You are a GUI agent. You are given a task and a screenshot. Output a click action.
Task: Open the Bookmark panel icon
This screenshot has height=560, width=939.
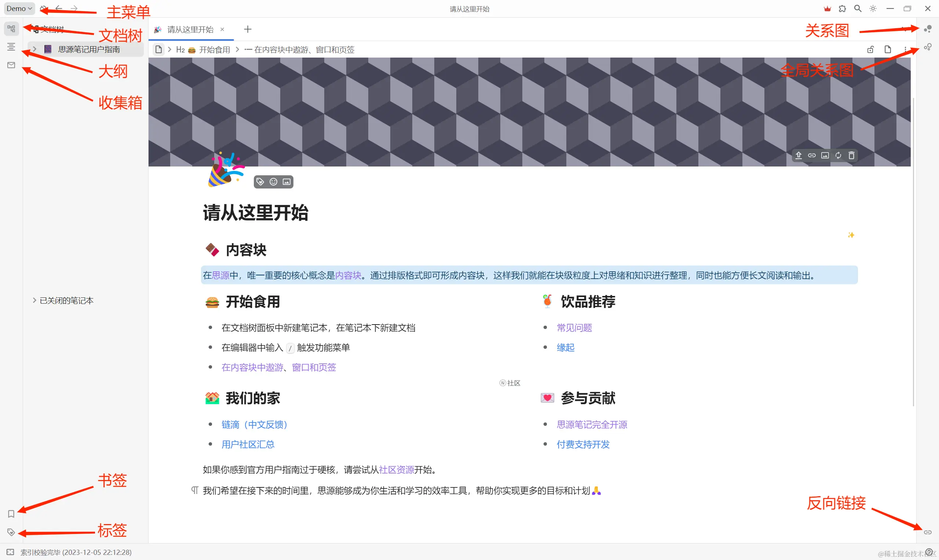11,513
